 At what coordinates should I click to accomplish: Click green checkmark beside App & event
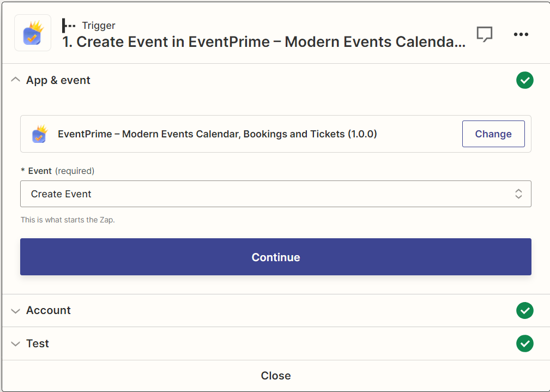pyautogui.click(x=524, y=81)
